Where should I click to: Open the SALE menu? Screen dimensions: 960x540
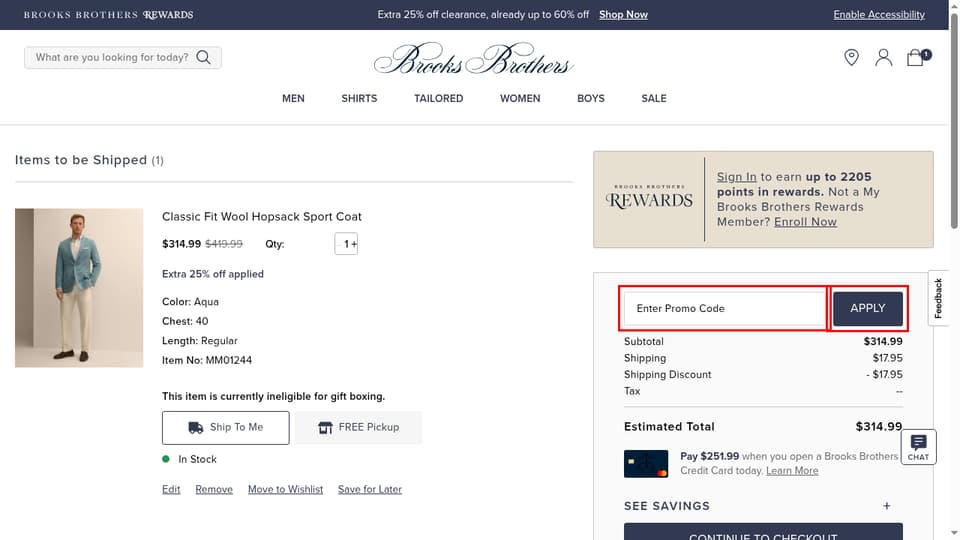(x=654, y=99)
